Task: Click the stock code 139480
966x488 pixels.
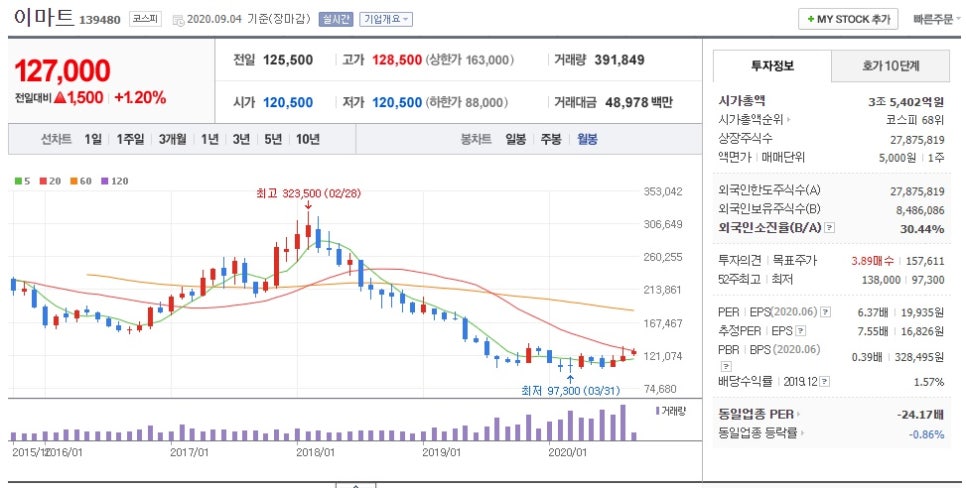Action: pos(100,20)
